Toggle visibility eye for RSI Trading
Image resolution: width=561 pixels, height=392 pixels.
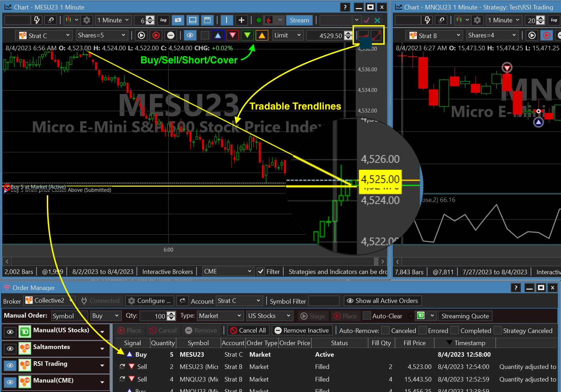click(x=10, y=365)
